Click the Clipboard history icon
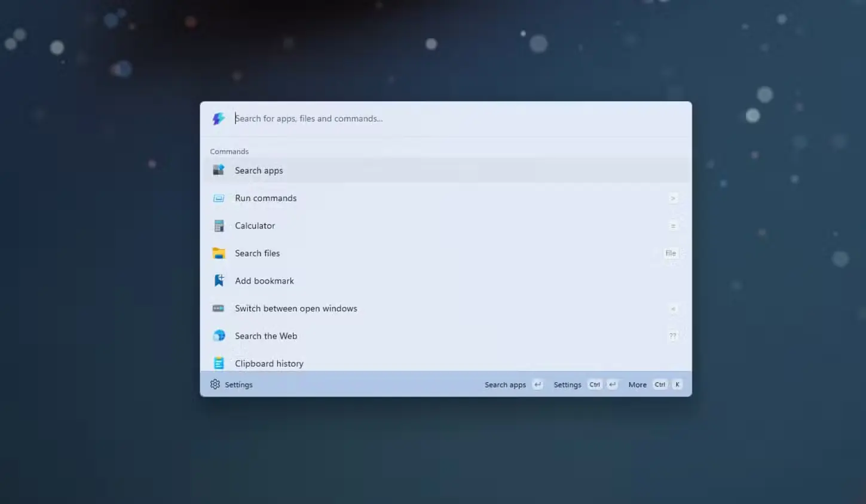This screenshot has width=866, height=504. (219, 363)
